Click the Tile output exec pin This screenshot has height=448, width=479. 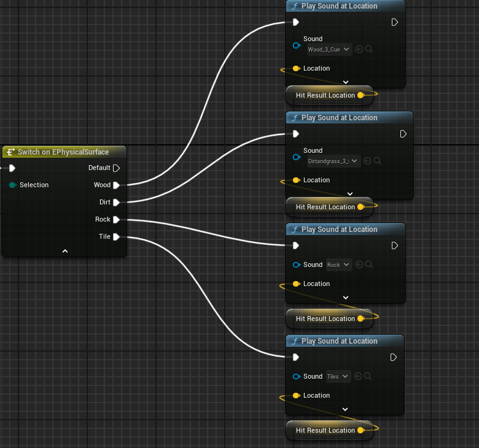pos(116,237)
